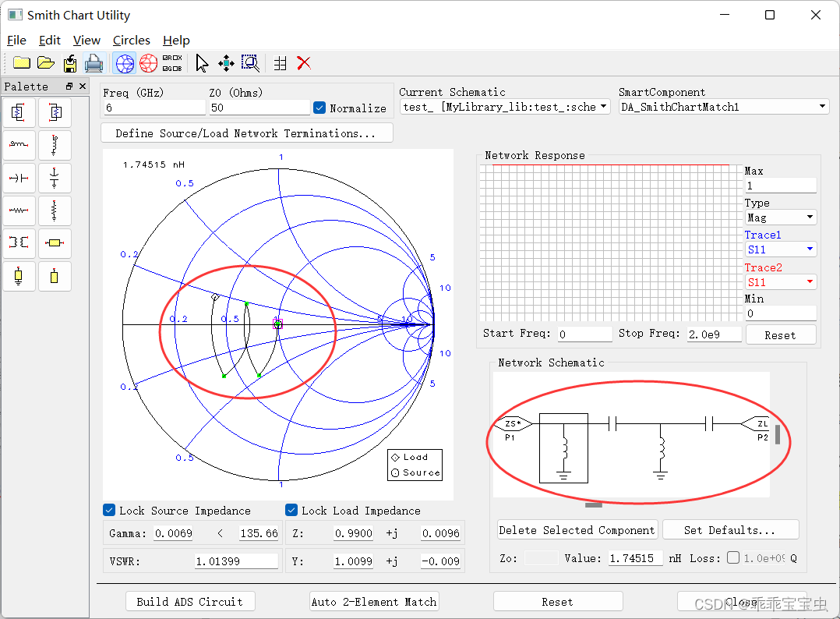Click Network Schematic vertical scrollbar
The width and height of the screenshot is (840, 619).
tap(778, 434)
